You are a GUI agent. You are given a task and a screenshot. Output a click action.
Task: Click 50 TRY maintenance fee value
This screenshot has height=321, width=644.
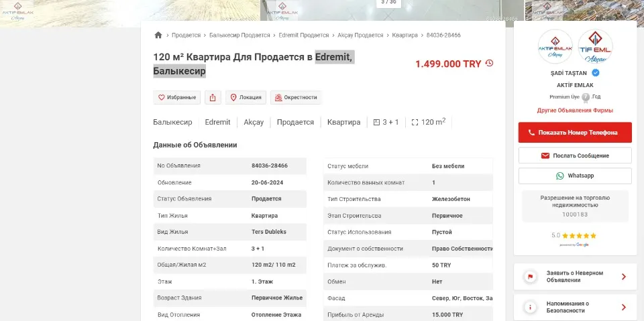(x=441, y=265)
